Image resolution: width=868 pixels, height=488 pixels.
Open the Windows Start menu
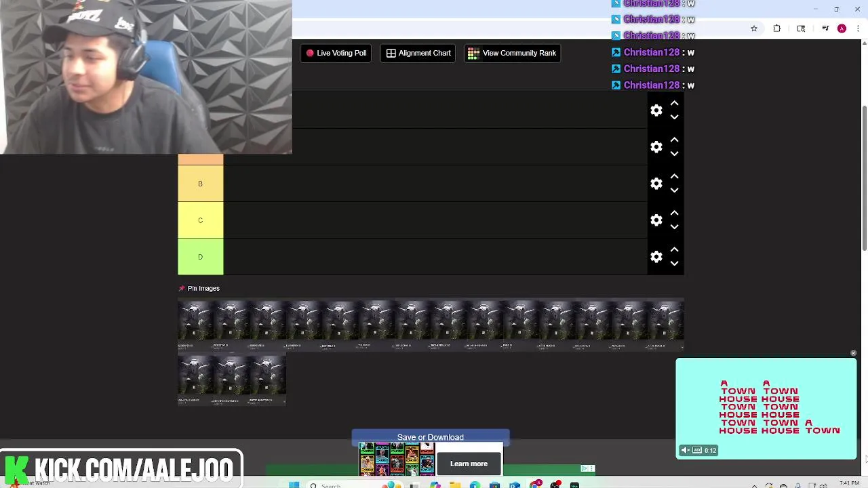[x=294, y=485]
